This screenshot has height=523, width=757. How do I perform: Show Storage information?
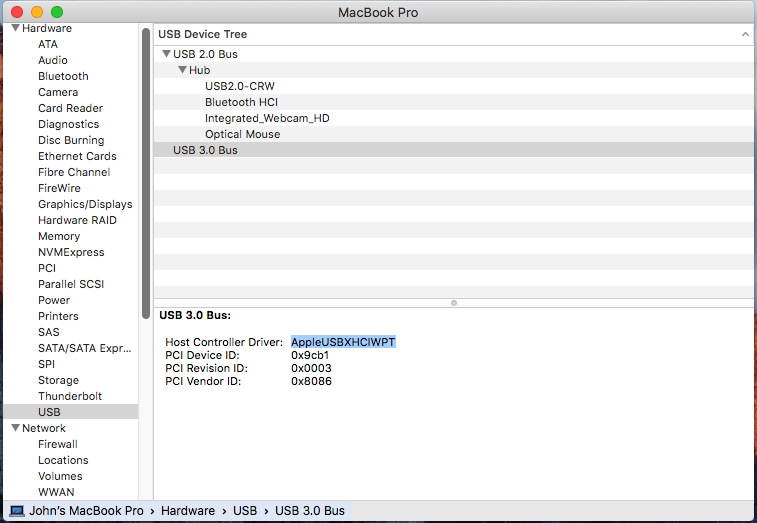[58, 380]
